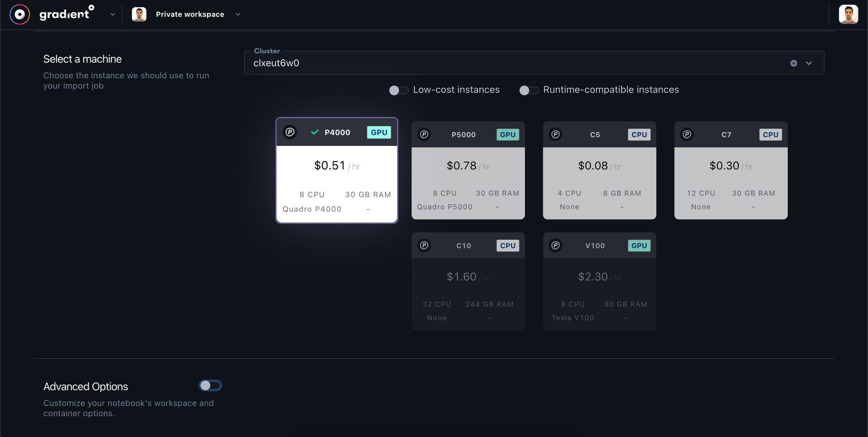Screen dimensions: 868x437
Task: Click the GPU badge on V100 card
Action: click(x=639, y=245)
